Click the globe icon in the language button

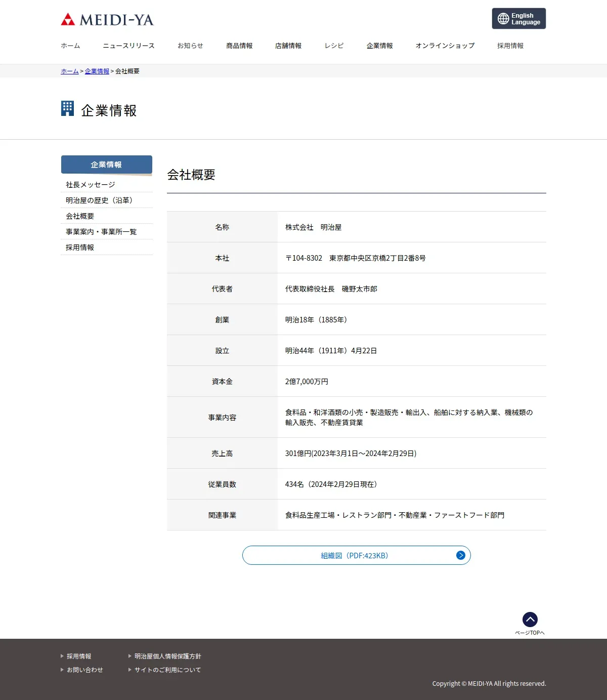(503, 19)
